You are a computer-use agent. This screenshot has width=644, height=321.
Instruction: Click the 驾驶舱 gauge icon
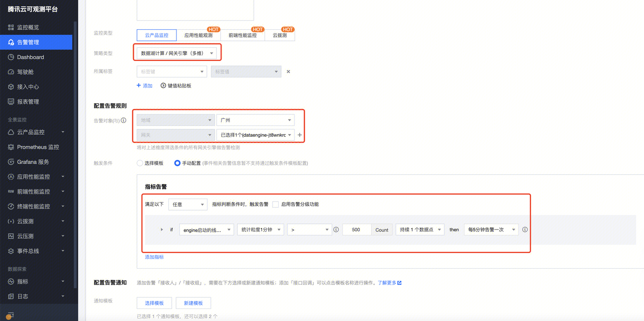pos(11,72)
